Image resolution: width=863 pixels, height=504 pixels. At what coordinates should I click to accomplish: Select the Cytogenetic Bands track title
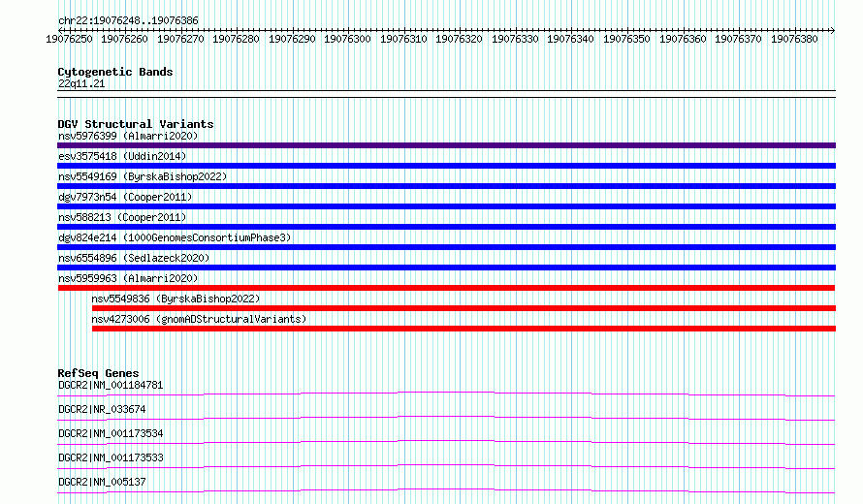pyautogui.click(x=115, y=72)
